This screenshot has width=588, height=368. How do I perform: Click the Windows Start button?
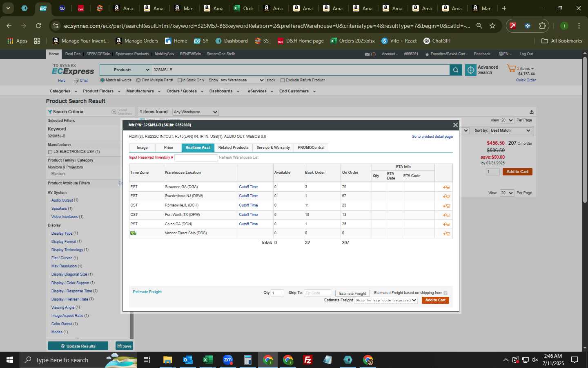point(10,360)
